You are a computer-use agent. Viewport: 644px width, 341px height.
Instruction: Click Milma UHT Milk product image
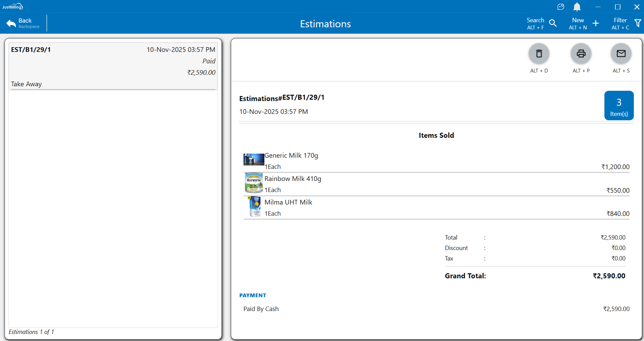(x=255, y=207)
